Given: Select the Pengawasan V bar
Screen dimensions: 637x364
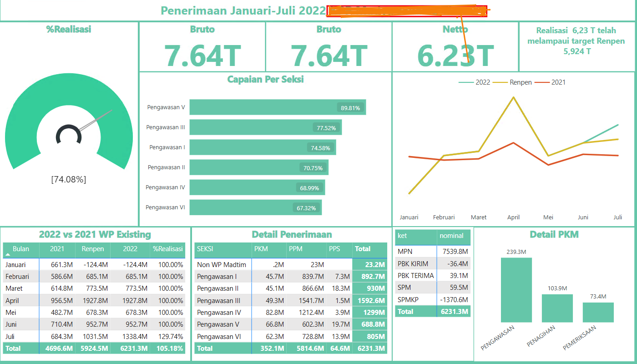Looking at the screenshot, I should (x=278, y=107).
